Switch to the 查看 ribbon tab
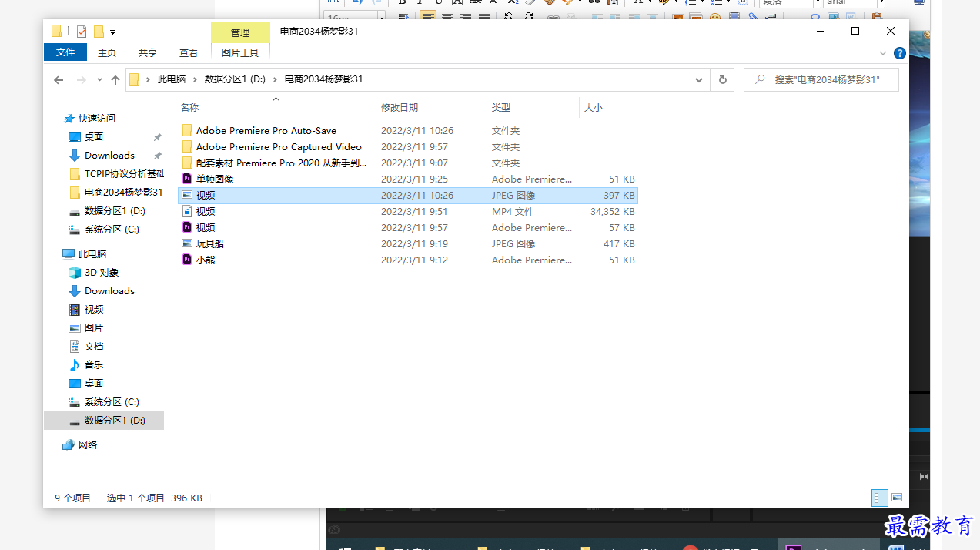Viewport: 980px width, 550px height. (189, 52)
